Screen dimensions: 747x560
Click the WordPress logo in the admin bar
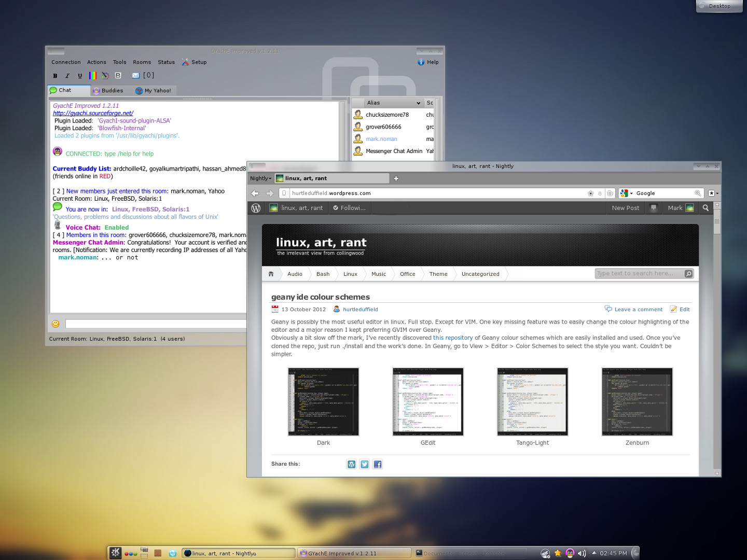pyautogui.click(x=256, y=208)
